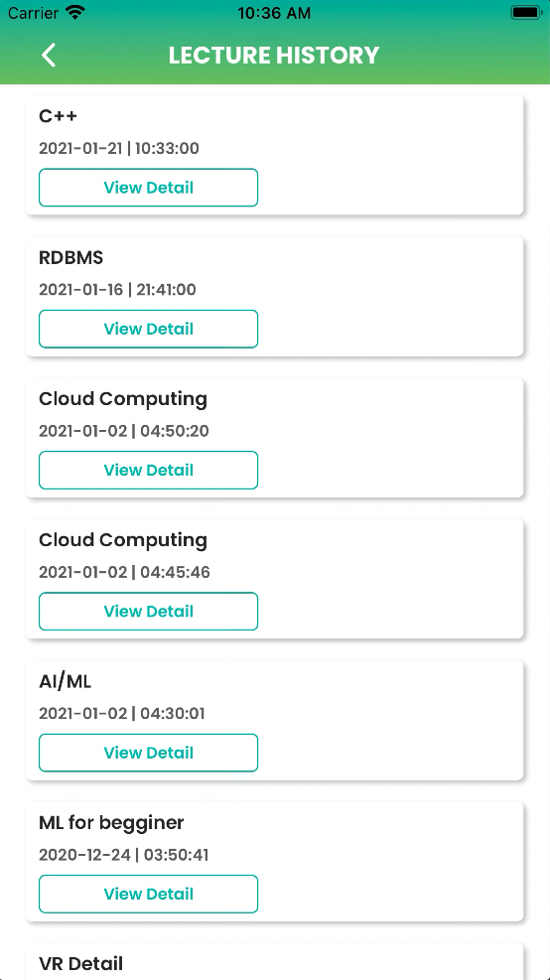The height and width of the screenshot is (980, 550).
Task: Tap the 2020-12-24 | 03:50:41 timestamp
Action: point(124,854)
